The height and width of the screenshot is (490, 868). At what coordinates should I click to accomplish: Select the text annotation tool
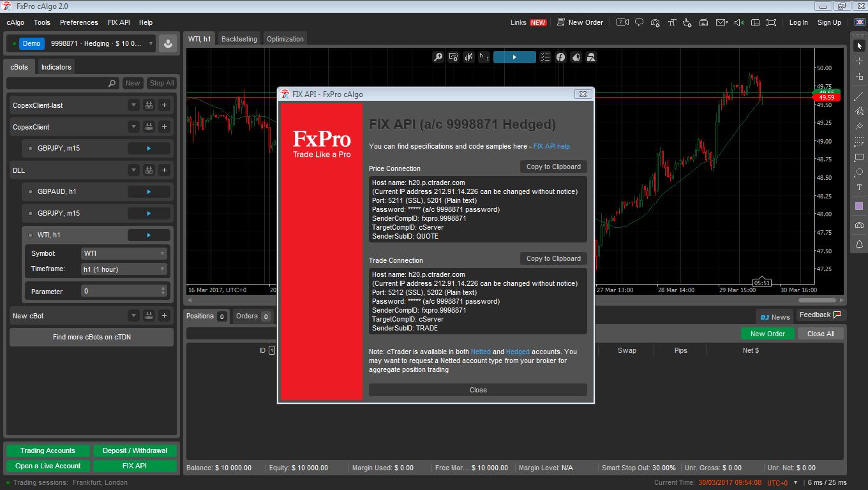coord(859,188)
